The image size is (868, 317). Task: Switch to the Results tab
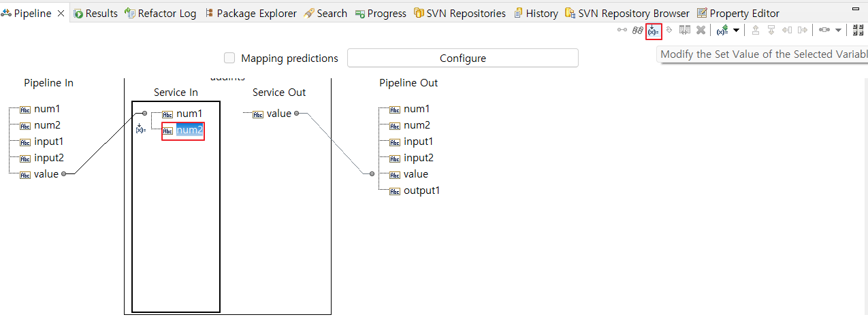[x=95, y=13]
